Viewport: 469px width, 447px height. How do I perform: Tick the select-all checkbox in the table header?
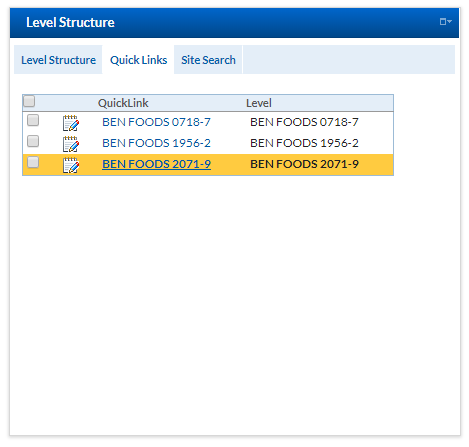click(29, 101)
